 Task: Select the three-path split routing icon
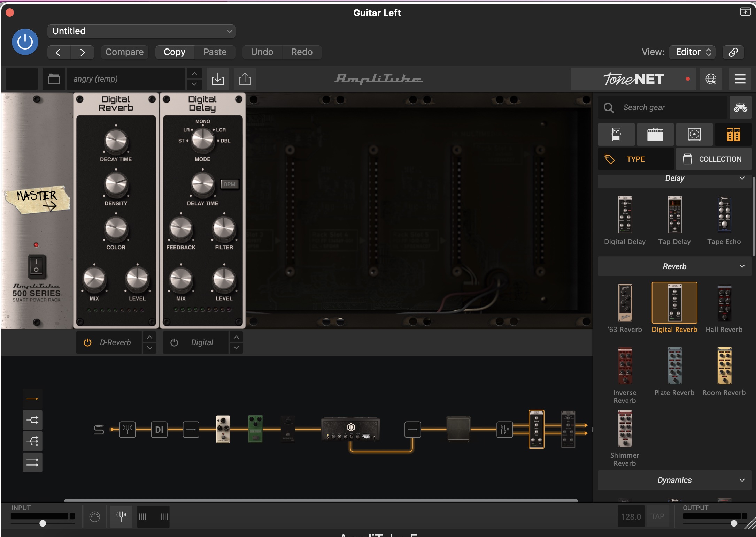pyautogui.click(x=32, y=441)
